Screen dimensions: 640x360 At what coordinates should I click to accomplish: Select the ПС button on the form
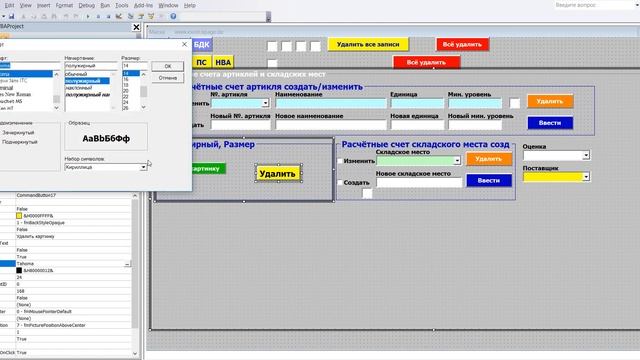(202, 62)
